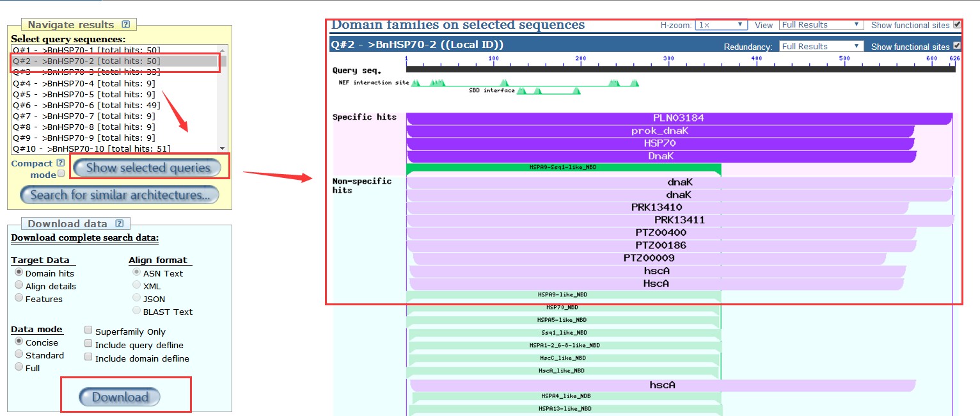Select the green HSPA9-Ssq1-like_NBD domain bar
The height and width of the screenshot is (416, 980).
click(x=563, y=168)
